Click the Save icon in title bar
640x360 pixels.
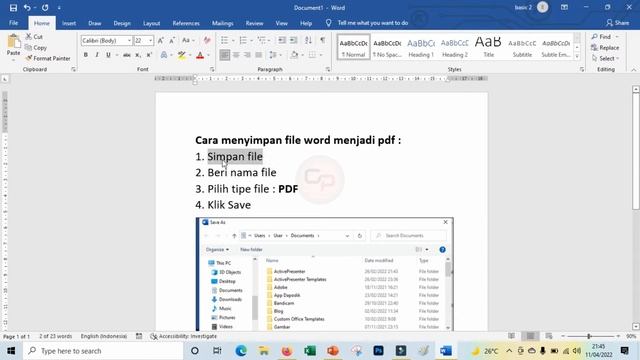tap(13, 8)
